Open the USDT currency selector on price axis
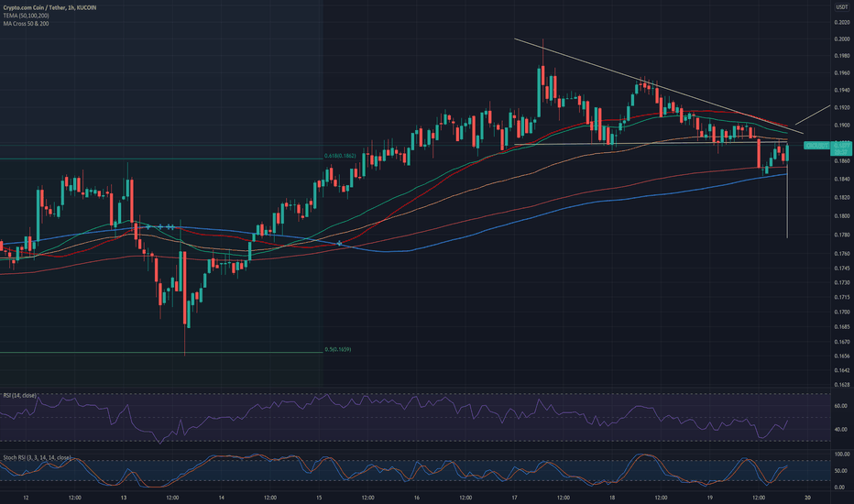 pyautogui.click(x=842, y=7)
